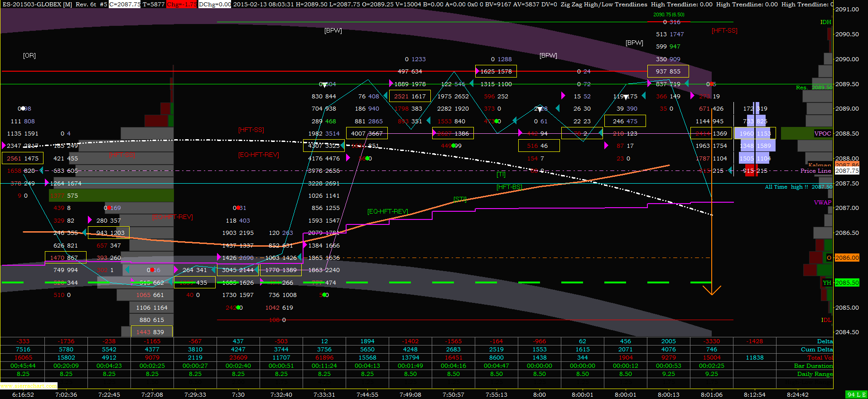The height and width of the screenshot is (399, 868).
Task: Select the boxed 937 855 footprint cell
Action: (x=668, y=71)
